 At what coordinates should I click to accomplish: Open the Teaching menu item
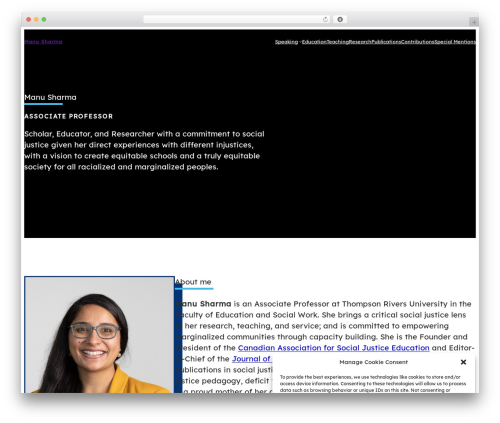click(x=338, y=42)
